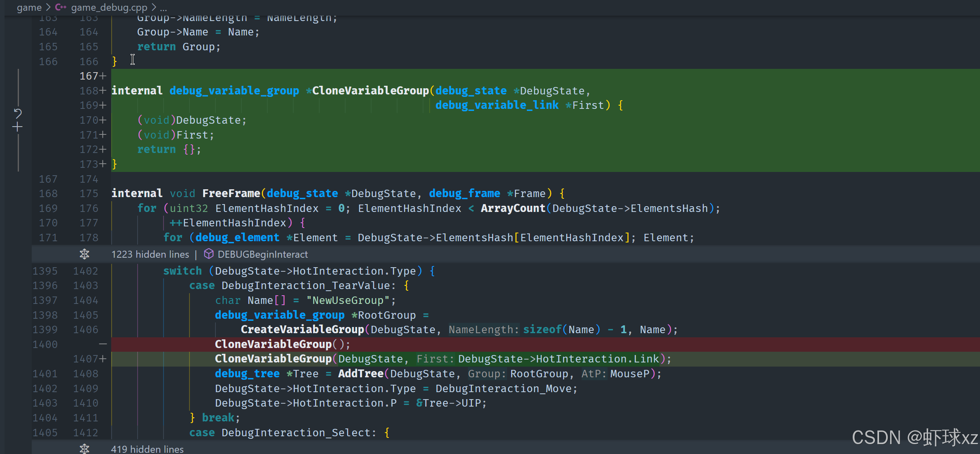980x454 pixels.
Task: Click the '1223 hidden lines' label
Action: click(x=150, y=254)
